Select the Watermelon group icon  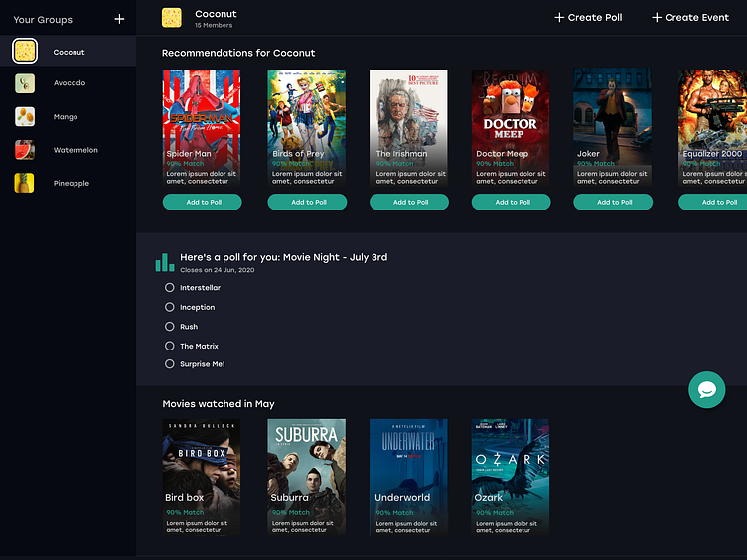pos(25,150)
